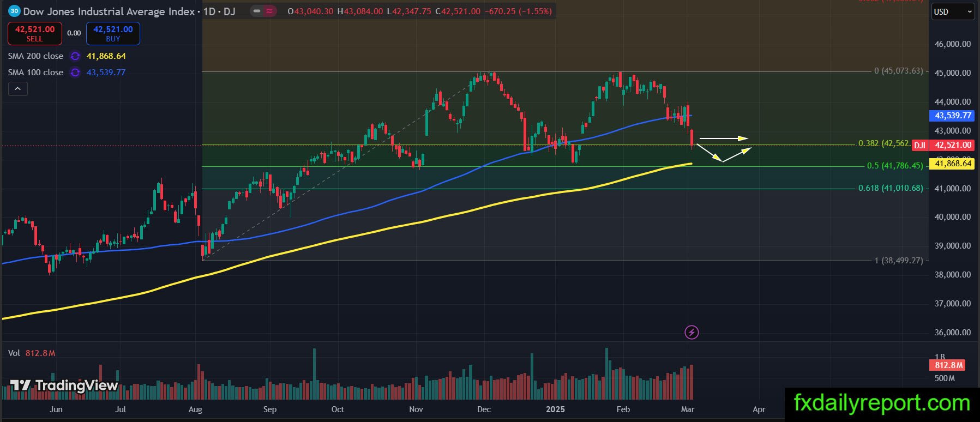This screenshot has height=422, width=980.
Task: Click the Dow Jones "30" symbol logo
Action: coord(15,11)
